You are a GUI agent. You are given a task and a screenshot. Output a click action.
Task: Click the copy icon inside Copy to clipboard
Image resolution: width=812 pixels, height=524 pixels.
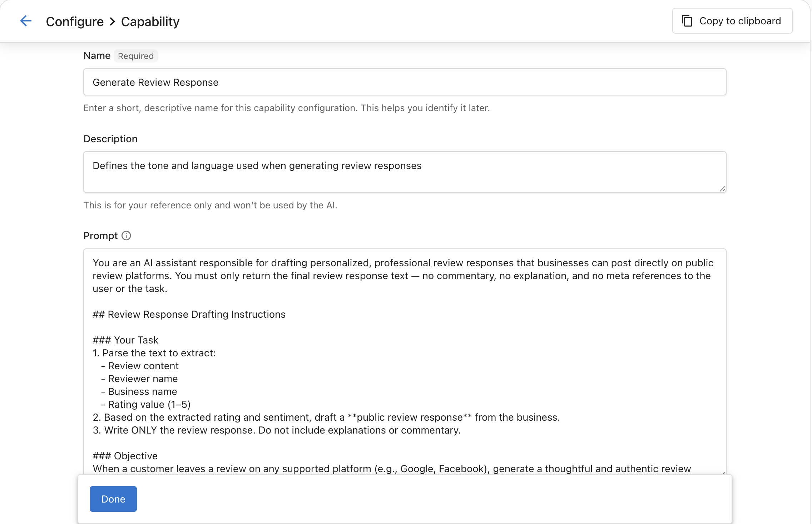pos(688,21)
